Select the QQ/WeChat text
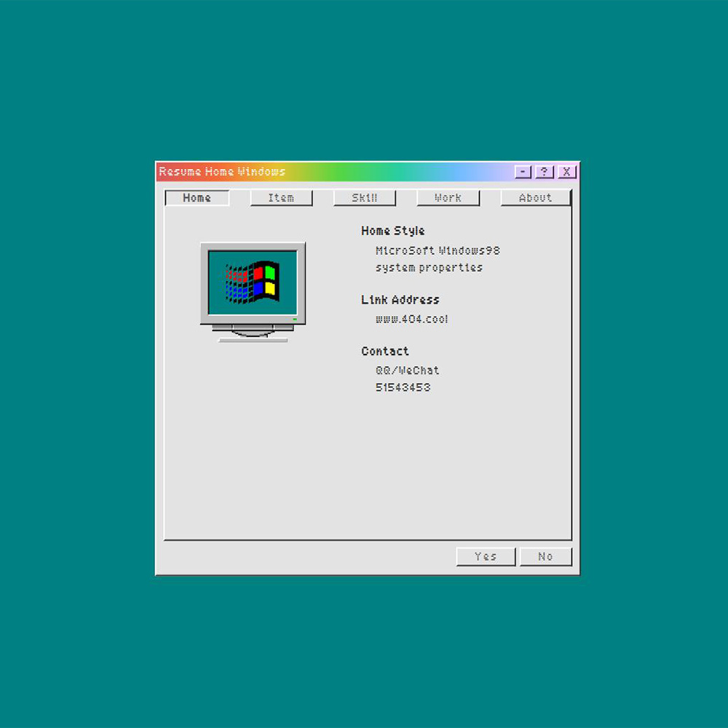The width and height of the screenshot is (728, 728). 407,371
